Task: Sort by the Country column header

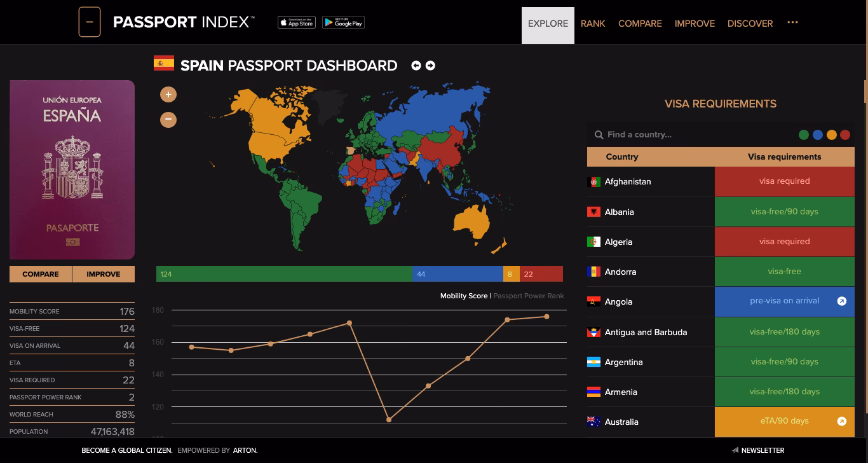Action: click(x=622, y=156)
